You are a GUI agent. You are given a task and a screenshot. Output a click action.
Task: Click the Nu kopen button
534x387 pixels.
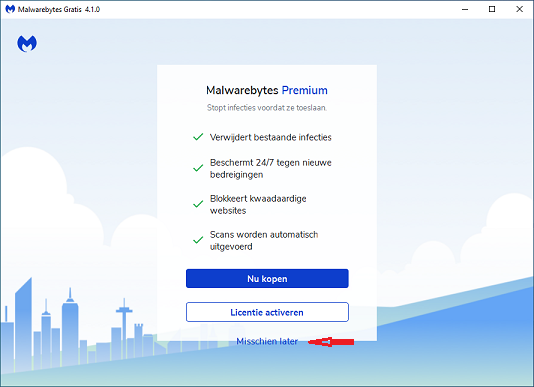[267, 278]
